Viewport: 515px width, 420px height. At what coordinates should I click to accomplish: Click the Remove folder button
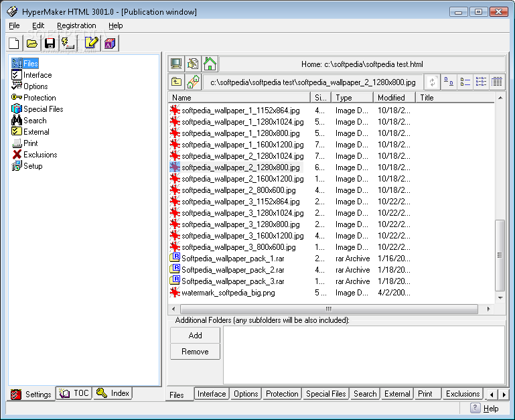point(195,351)
